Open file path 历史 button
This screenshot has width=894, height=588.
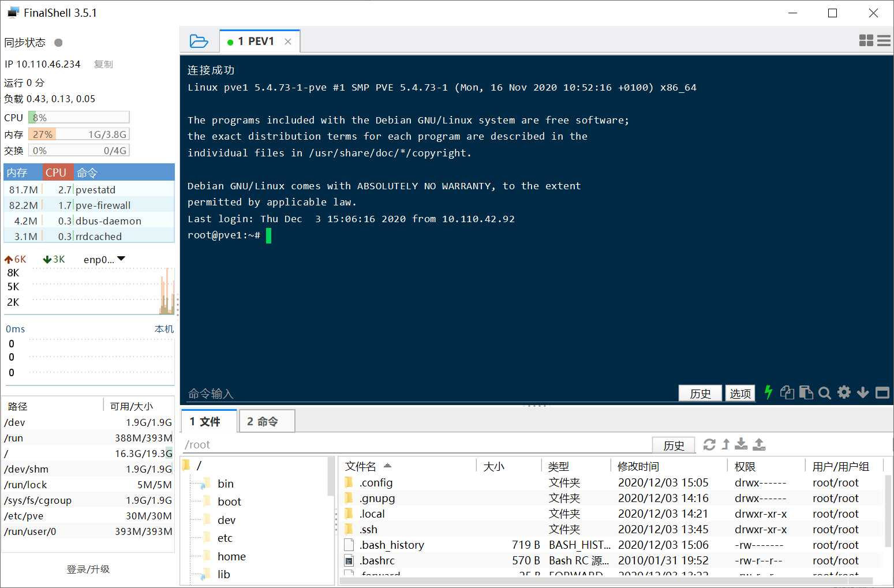pyautogui.click(x=674, y=445)
